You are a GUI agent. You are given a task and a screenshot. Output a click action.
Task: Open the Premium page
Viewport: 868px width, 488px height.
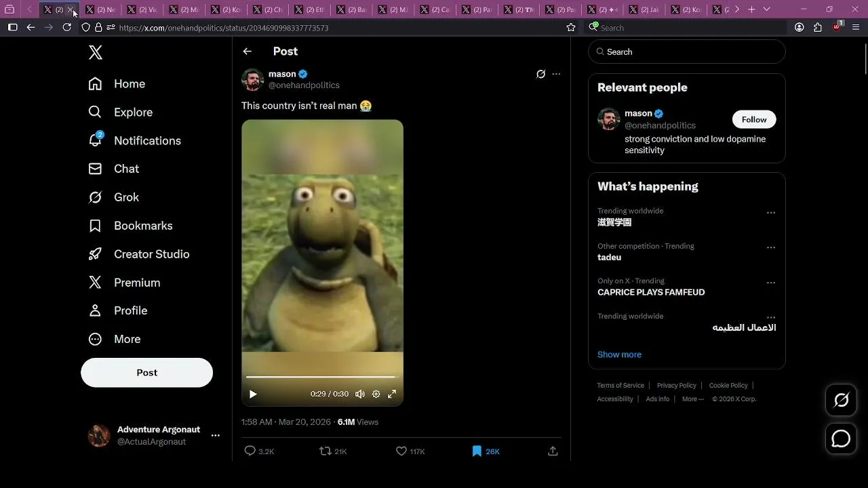coord(124,283)
